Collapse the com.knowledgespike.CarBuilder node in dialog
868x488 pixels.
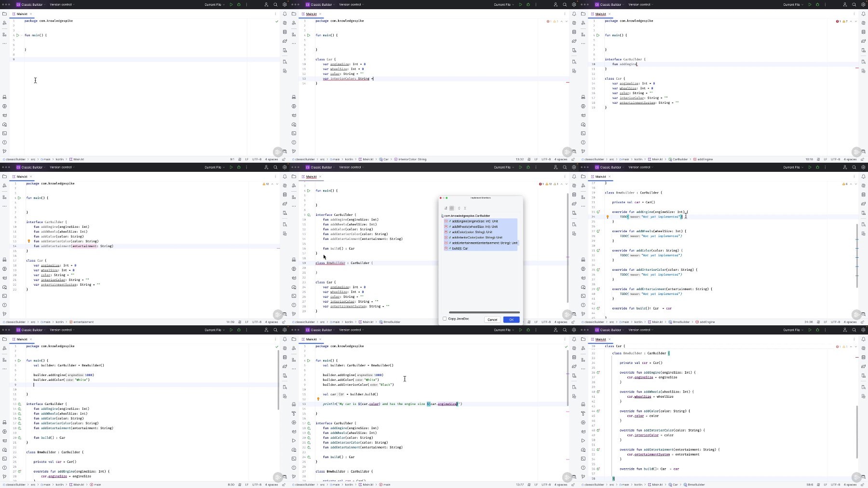[x=466, y=216]
